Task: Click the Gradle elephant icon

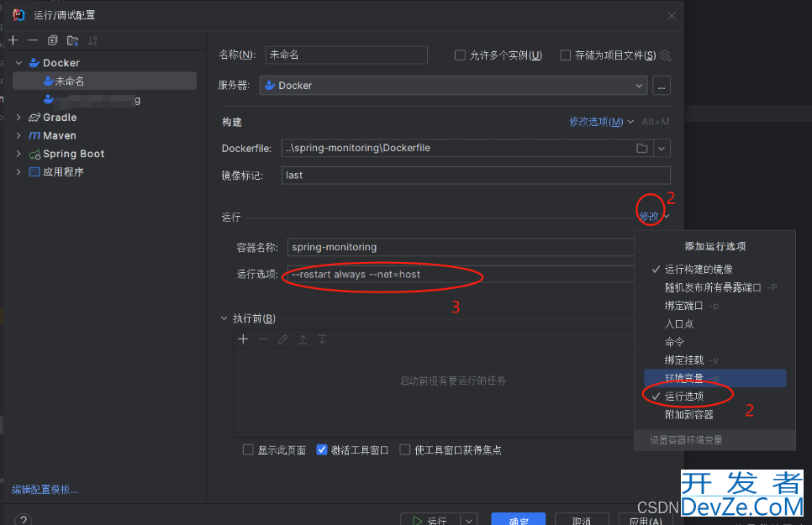Action: [x=34, y=118]
